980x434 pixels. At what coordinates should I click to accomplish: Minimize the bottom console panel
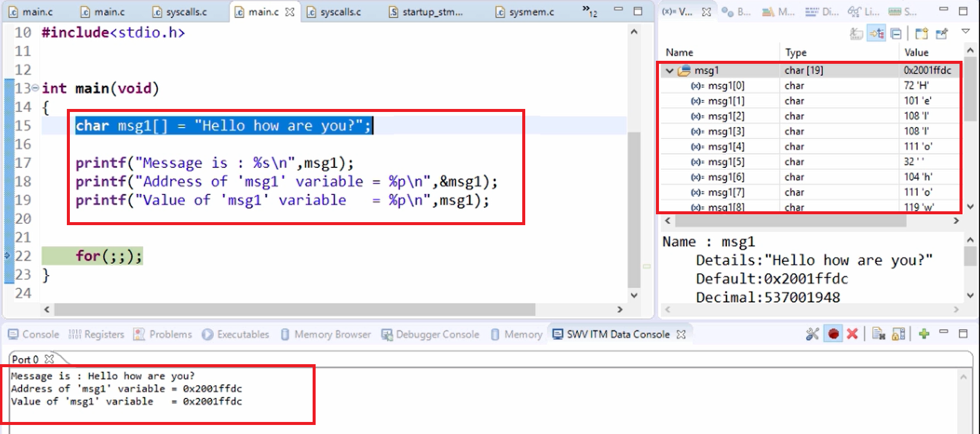tap(943, 332)
